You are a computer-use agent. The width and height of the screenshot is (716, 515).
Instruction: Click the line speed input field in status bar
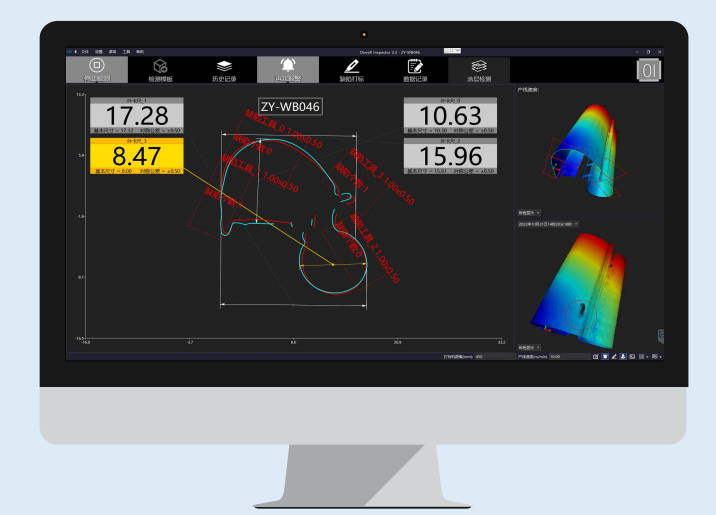(x=569, y=357)
